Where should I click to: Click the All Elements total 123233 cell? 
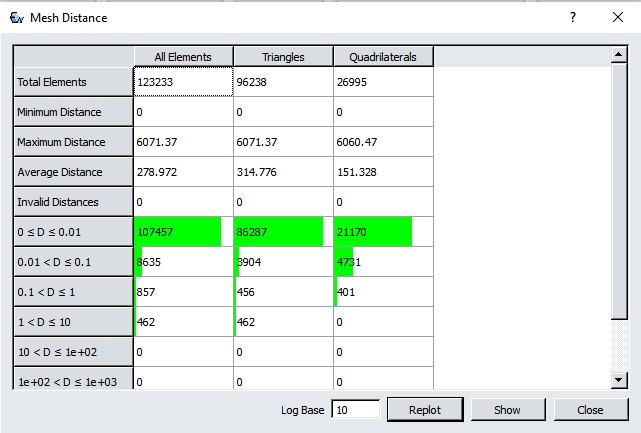pyautogui.click(x=183, y=82)
